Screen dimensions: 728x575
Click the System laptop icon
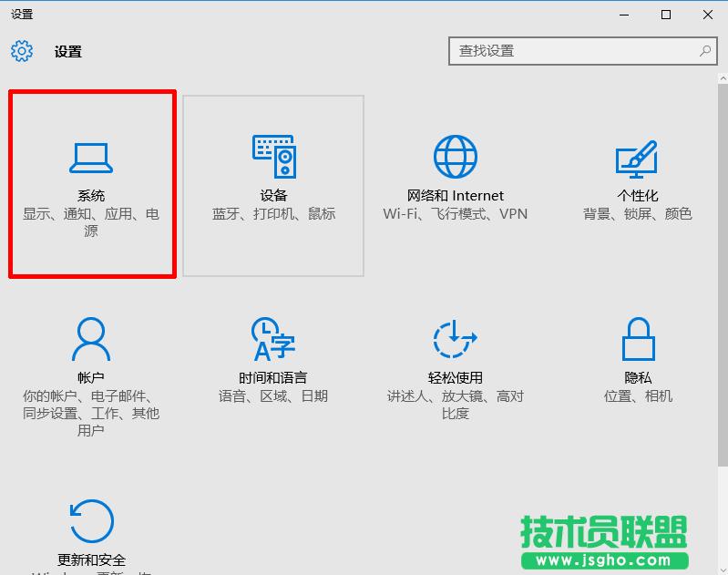click(91, 158)
